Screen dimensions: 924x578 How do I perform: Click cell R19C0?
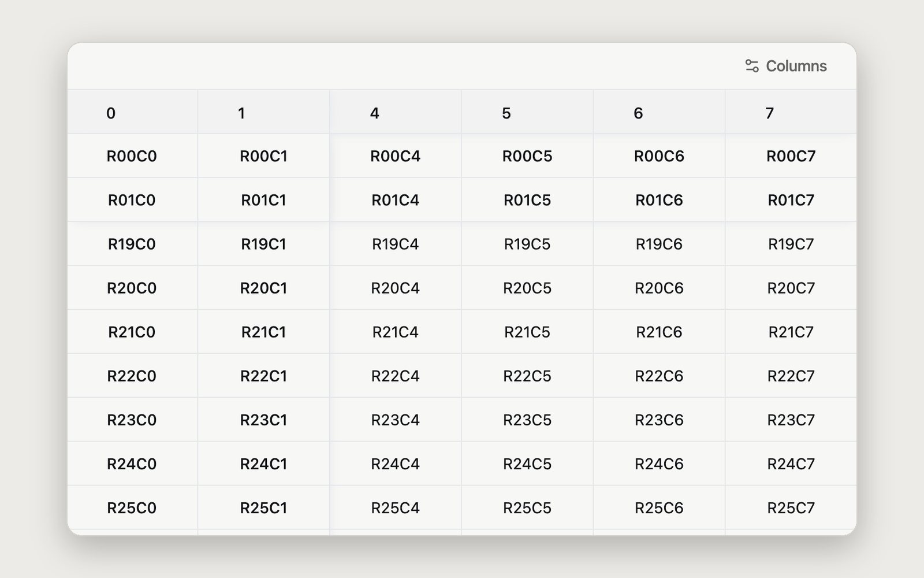[132, 244]
